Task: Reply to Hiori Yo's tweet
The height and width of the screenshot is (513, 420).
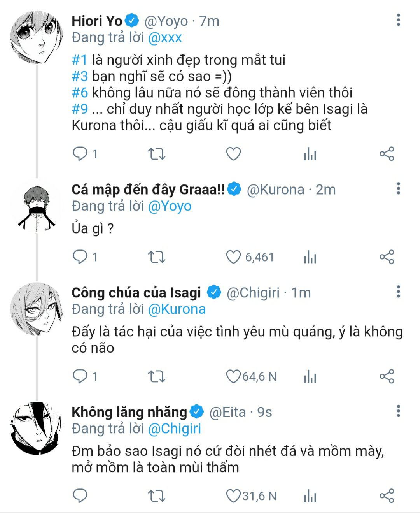Action: (x=80, y=154)
